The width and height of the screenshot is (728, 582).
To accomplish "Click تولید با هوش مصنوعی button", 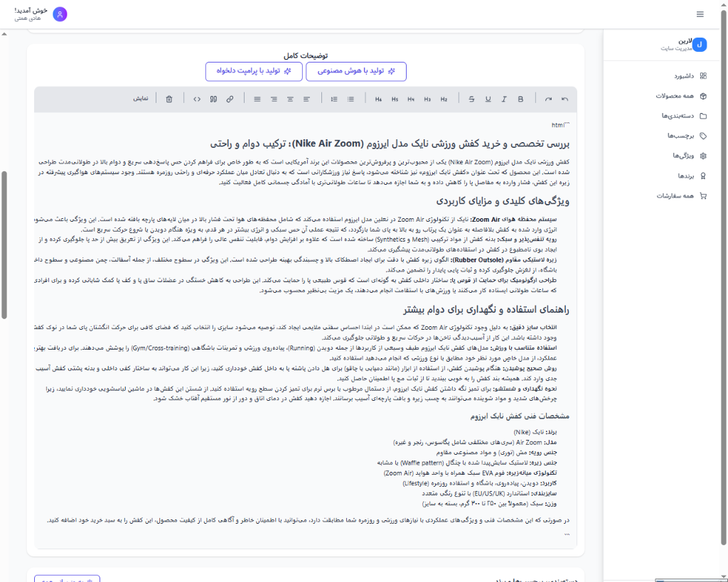I will pyautogui.click(x=356, y=72).
